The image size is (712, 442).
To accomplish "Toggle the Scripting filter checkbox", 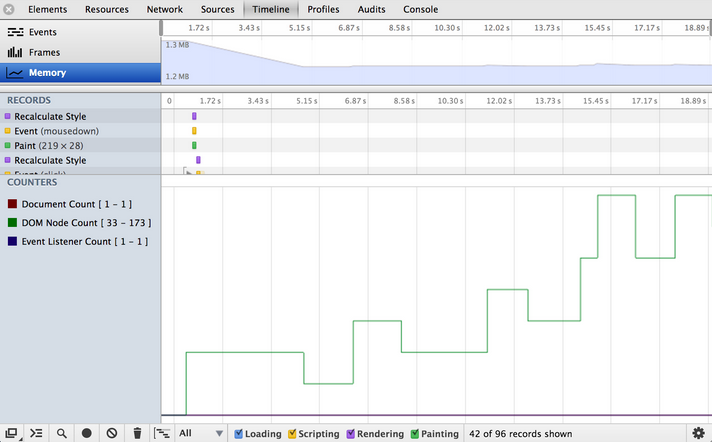I will tap(293, 434).
